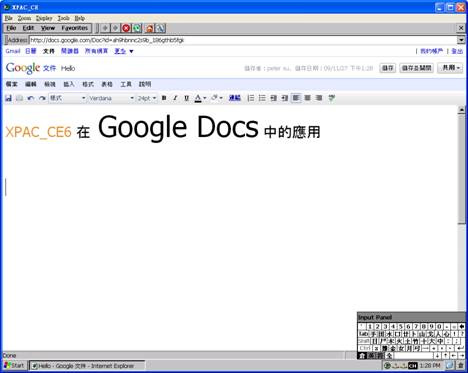
Task: Open the Zoom menu of XPAC_CE window
Action: pyautogui.click(x=24, y=18)
